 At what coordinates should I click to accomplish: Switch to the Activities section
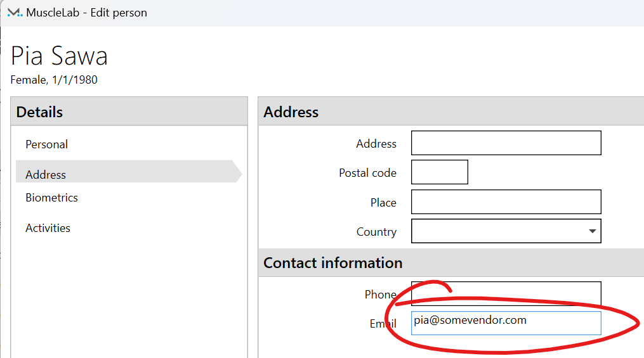(48, 228)
